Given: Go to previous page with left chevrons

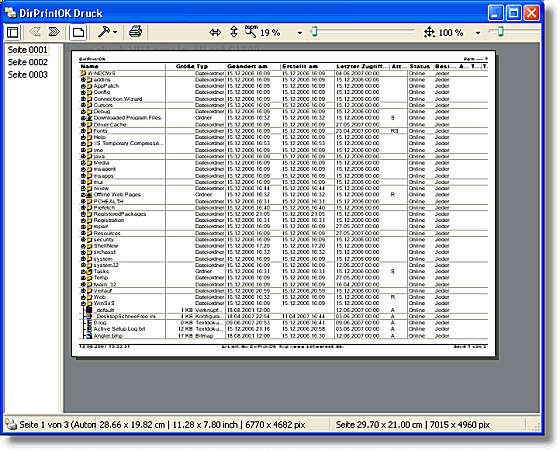Looking at the screenshot, I should coord(35,32).
